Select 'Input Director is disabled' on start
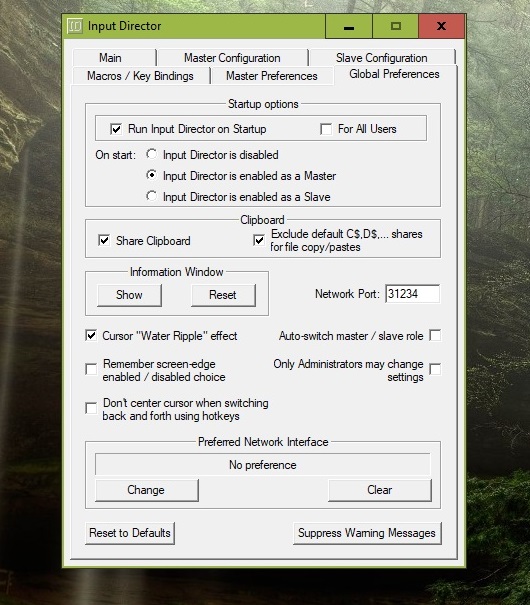Screen dimensions: 530x605 (x=152, y=154)
